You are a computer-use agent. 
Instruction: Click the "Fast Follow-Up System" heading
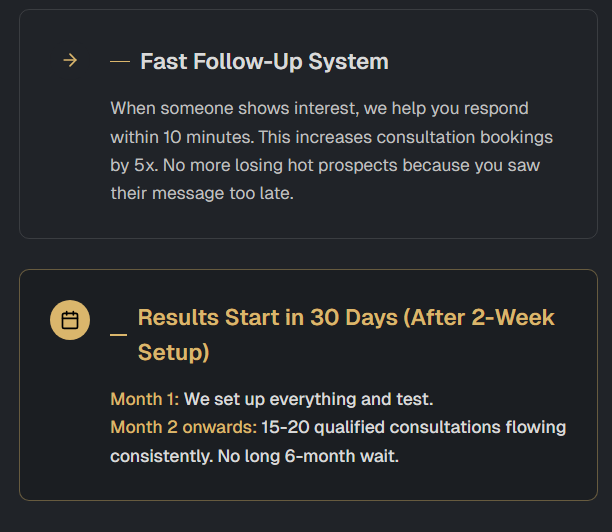pyautogui.click(x=264, y=62)
